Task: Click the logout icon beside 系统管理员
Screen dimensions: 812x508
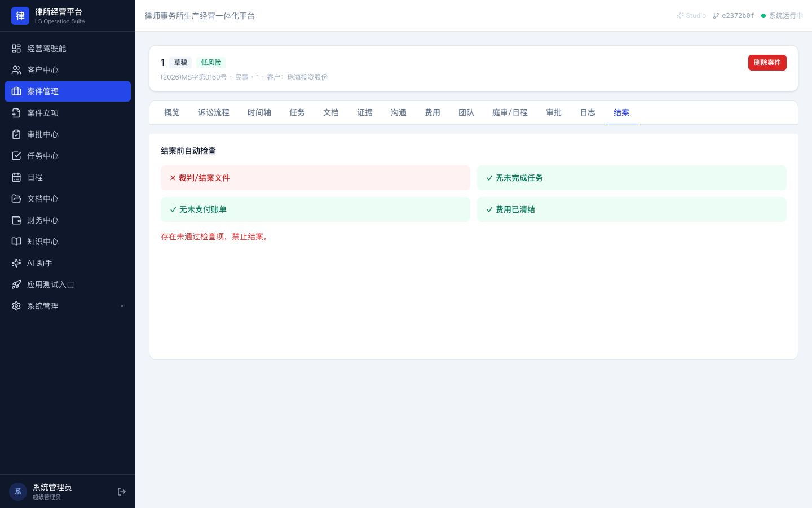Action: (122, 492)
